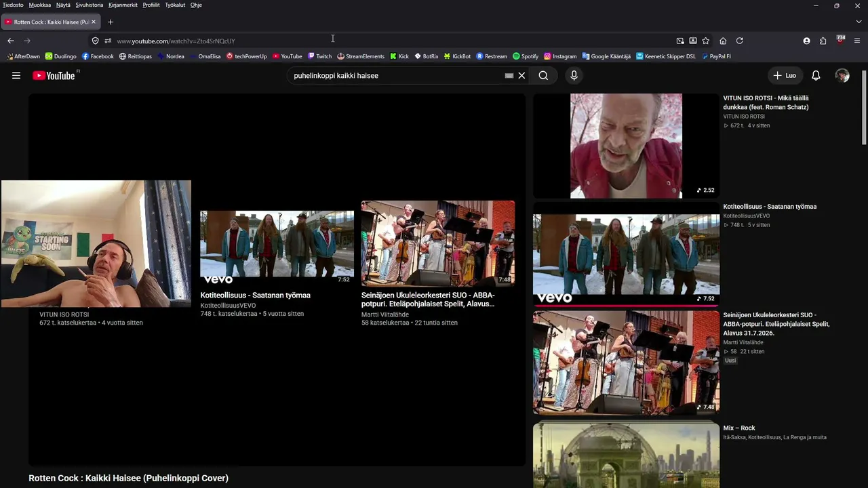Viewport: 868px width, 488px height.
Task: Bookmark this page with the star
Action: click(705, 41)
